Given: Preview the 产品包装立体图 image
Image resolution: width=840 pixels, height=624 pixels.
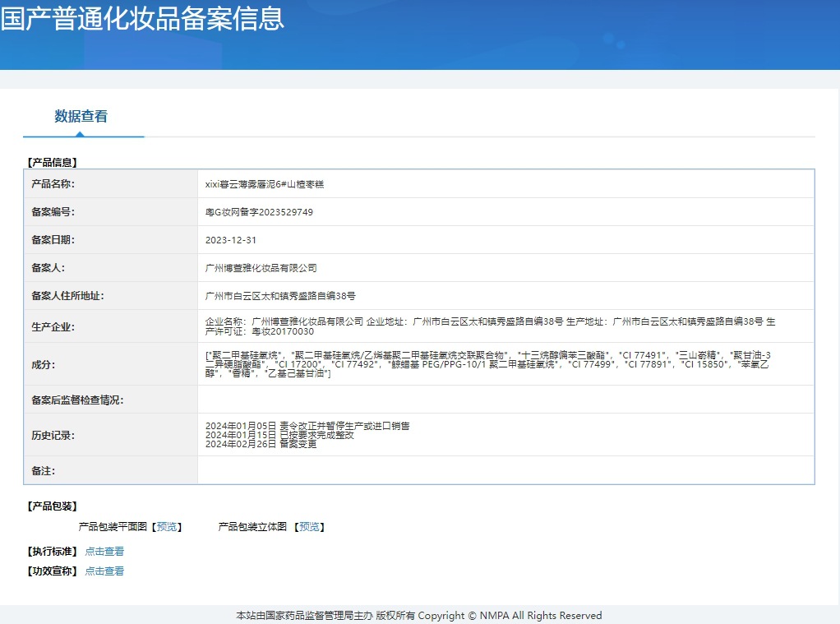Looking at the screenshot, I should pos(309,527).
